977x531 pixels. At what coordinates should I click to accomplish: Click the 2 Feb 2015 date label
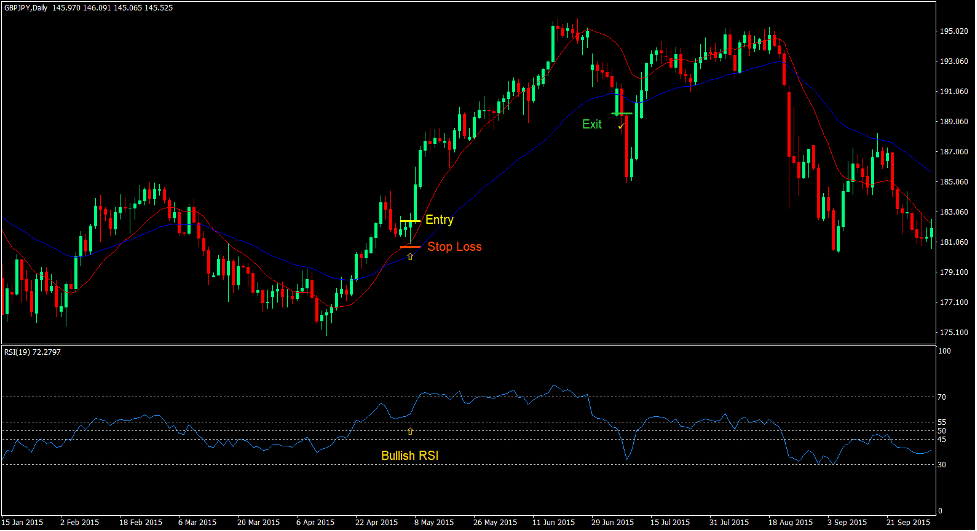pos(80,522)
